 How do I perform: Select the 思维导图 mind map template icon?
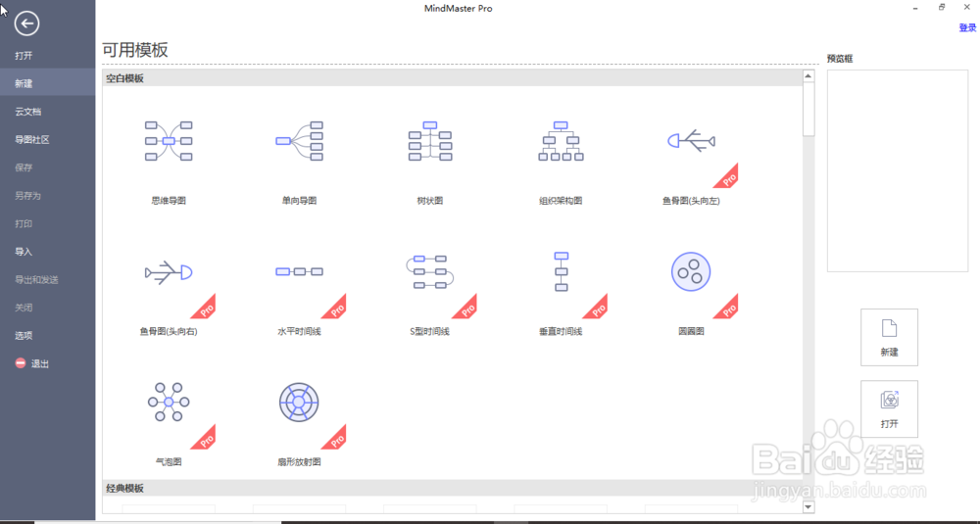pos(169,141)
